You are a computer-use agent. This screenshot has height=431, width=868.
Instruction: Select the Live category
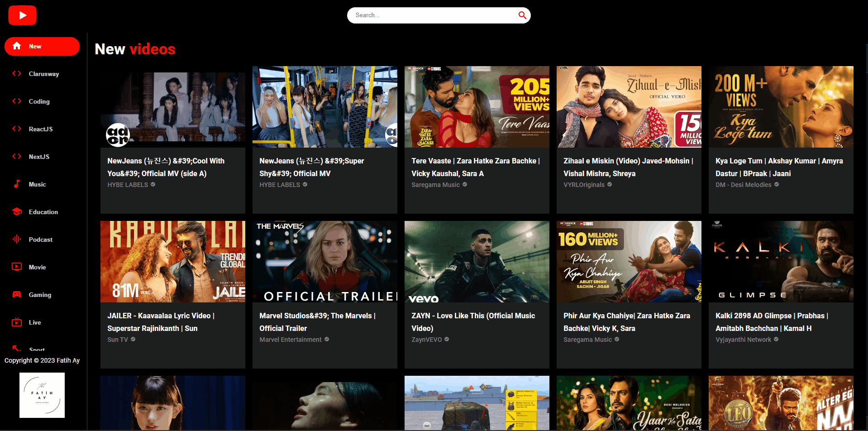point(42,322)
